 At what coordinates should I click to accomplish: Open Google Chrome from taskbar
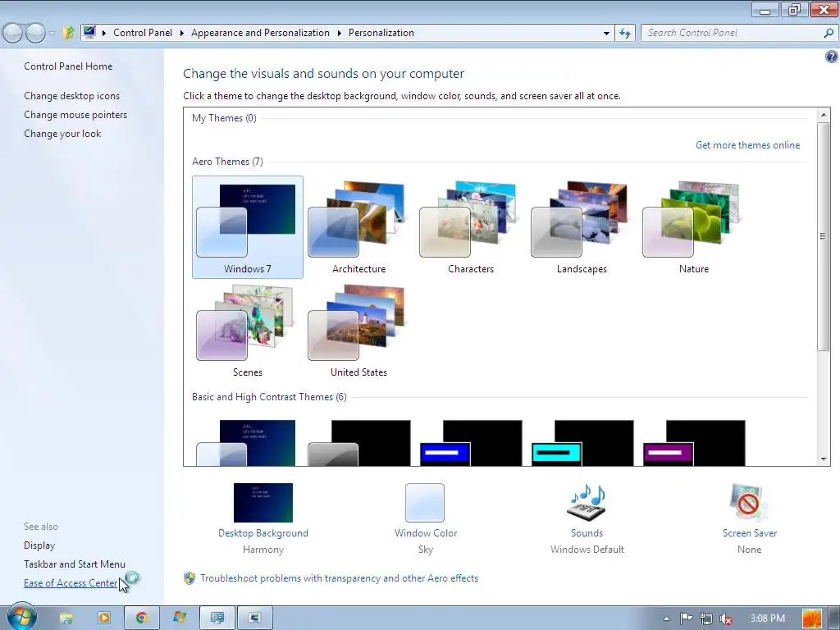point(141,618)
